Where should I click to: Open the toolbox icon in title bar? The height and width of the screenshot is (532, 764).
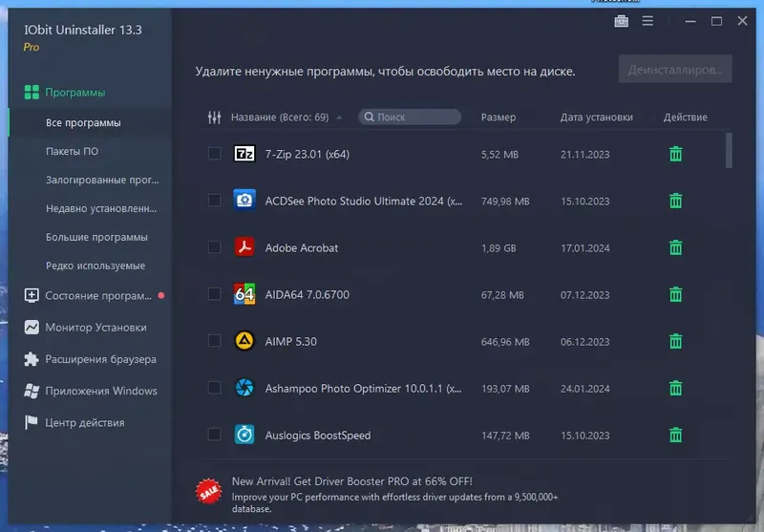[x=621, y=21]
